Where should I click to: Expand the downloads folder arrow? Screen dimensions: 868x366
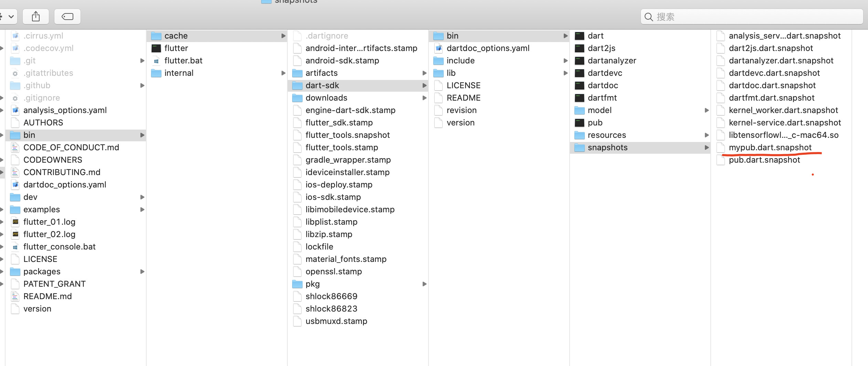[x=424, y=98]
